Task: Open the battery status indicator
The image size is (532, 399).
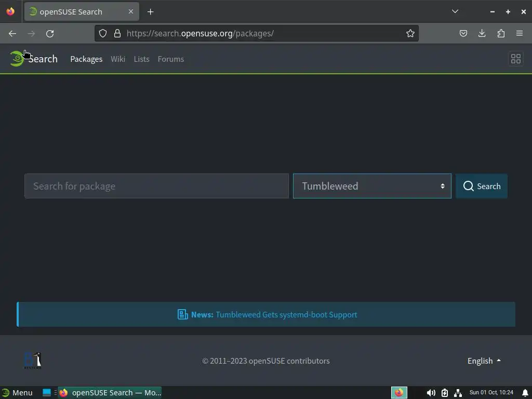Action: pyautogui.click(x=445, y=393)
